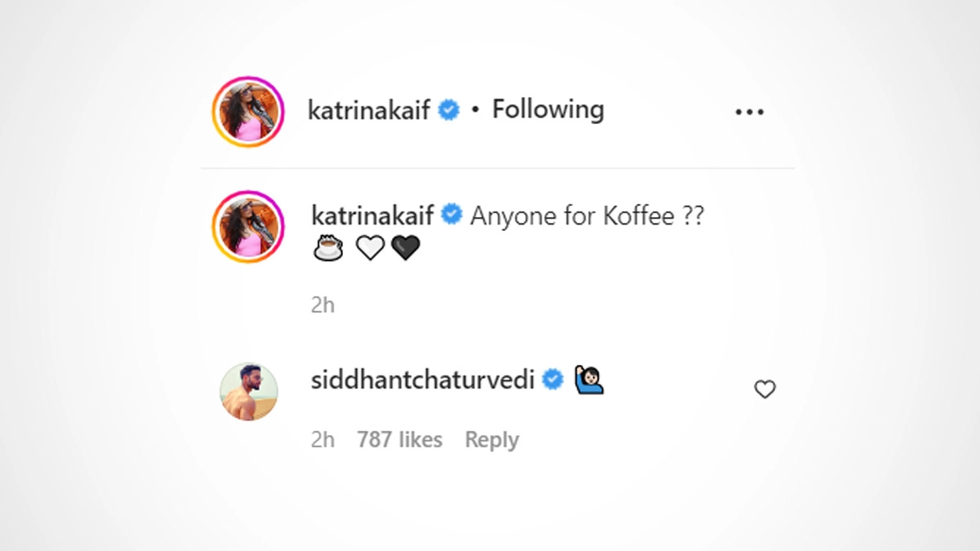Click the verified badge in the caption line
The width and height of the screenshot is (980, 551).
pyautogui.click(x=452, y=216)
